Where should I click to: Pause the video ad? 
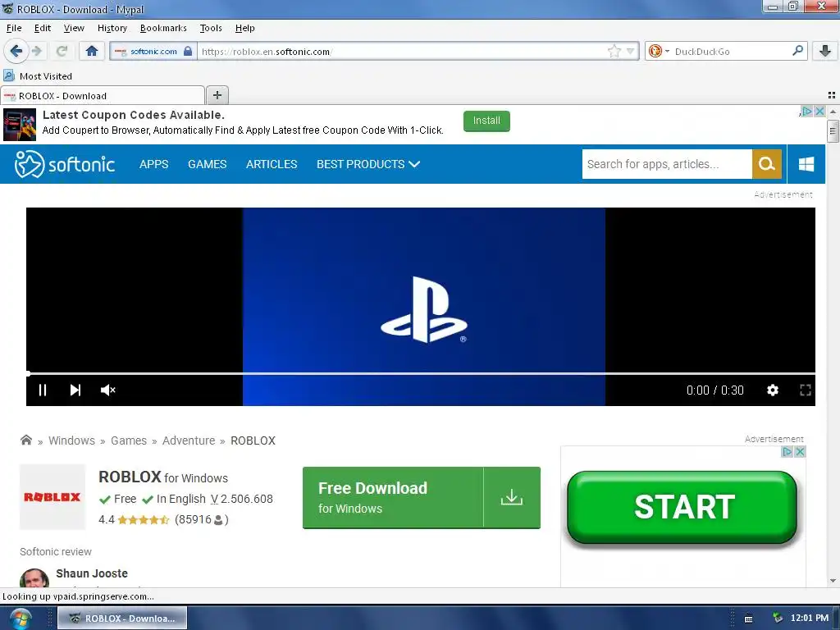pos(43,390)
